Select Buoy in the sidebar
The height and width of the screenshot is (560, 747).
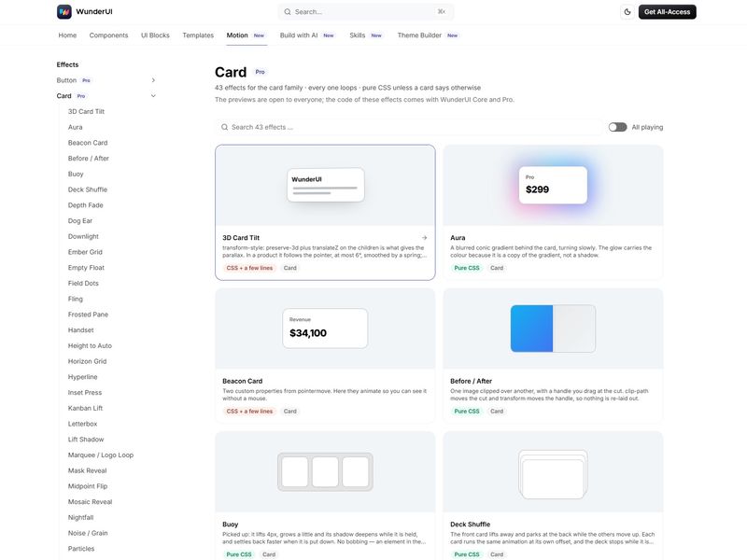(76, 175)
